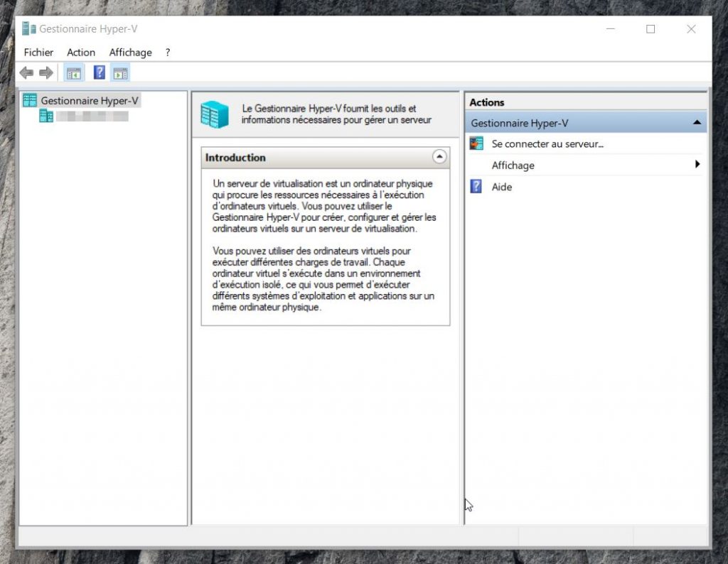728x564 pixels.
Task: Collapse the Introduction section
Action: 439,157
